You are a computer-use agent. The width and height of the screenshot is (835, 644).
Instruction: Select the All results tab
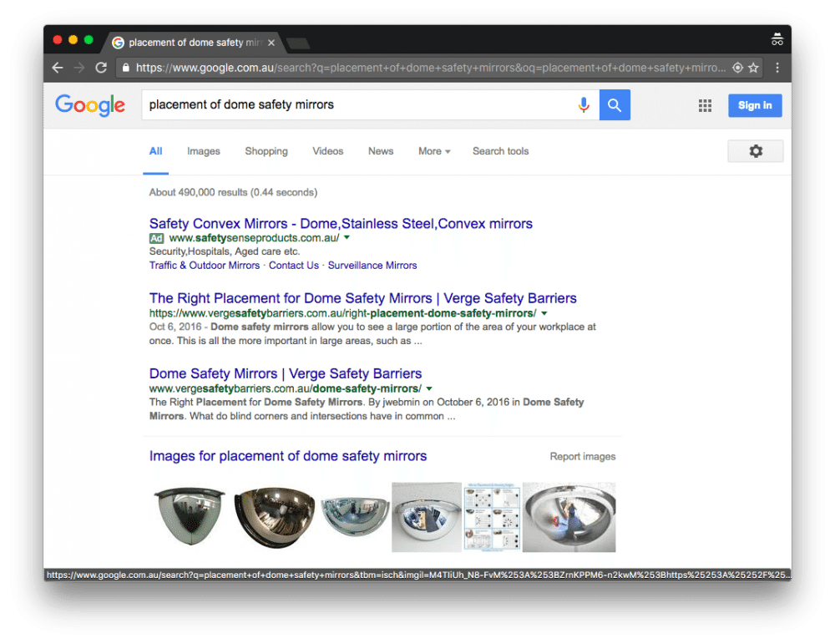pos(155,151)
